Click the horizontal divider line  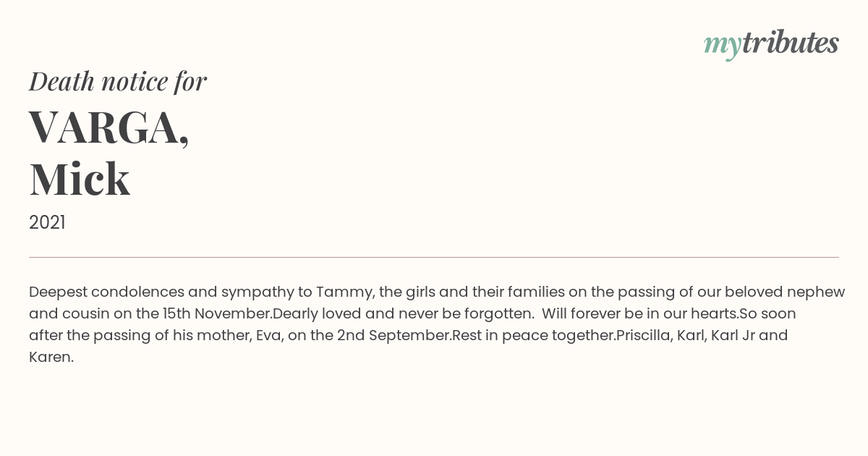coord(434,257)
